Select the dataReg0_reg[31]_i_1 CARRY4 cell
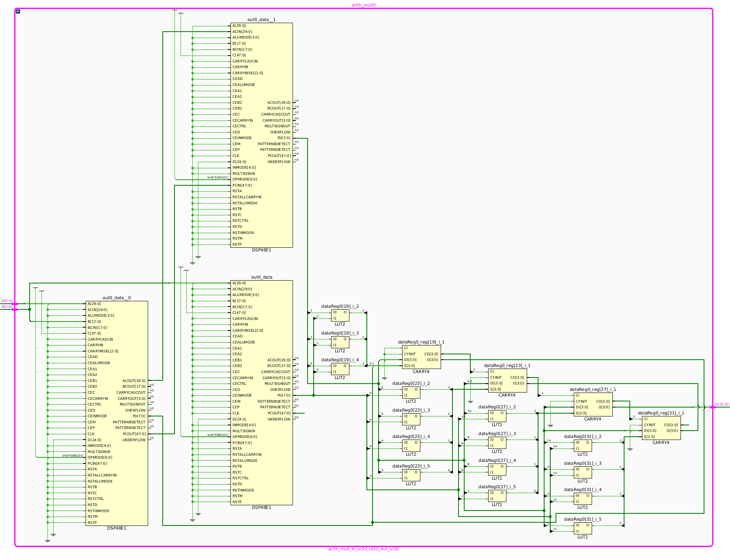The width and height of the screenshot is (730, 560). click(x=661, y=428)
